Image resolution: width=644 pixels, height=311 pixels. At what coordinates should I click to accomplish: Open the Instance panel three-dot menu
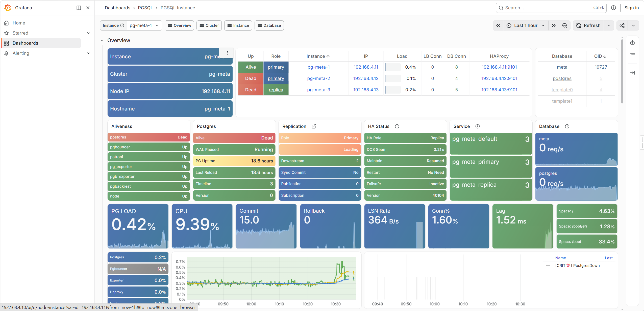pos(227,53)
